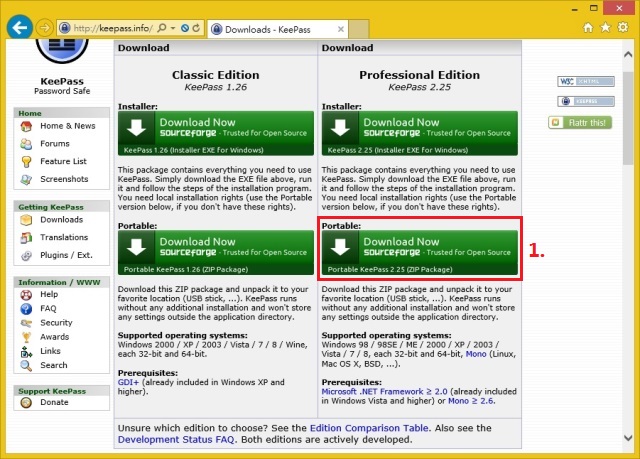Click the Rattr this! button
The image size is (640, 459).
tap(579, 122)
